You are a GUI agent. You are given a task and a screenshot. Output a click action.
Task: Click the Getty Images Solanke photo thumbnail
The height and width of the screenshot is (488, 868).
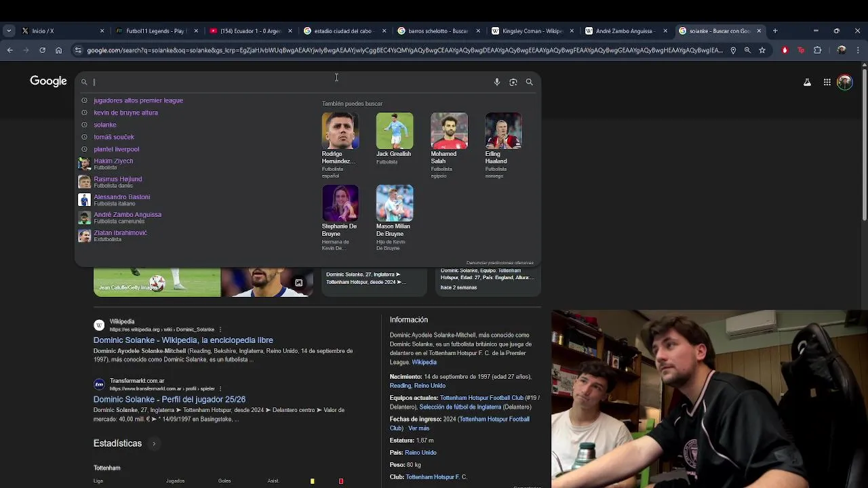click(157, 283)
